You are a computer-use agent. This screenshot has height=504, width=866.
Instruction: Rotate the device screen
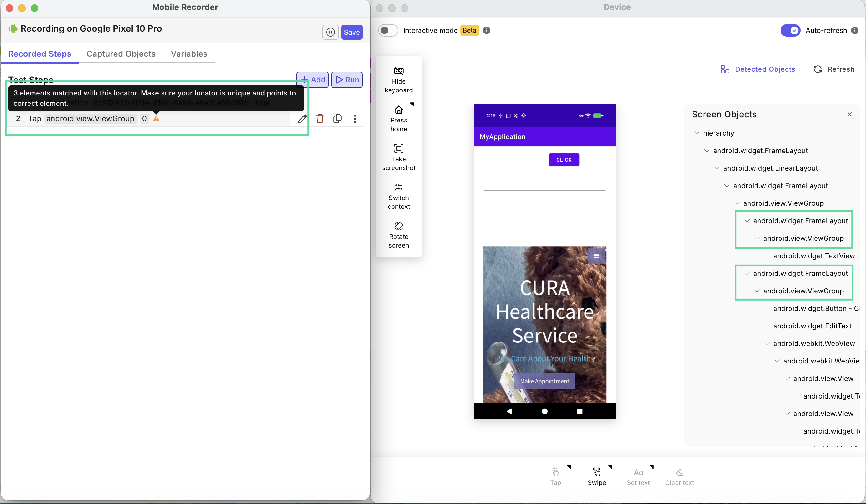coord(399,226)
